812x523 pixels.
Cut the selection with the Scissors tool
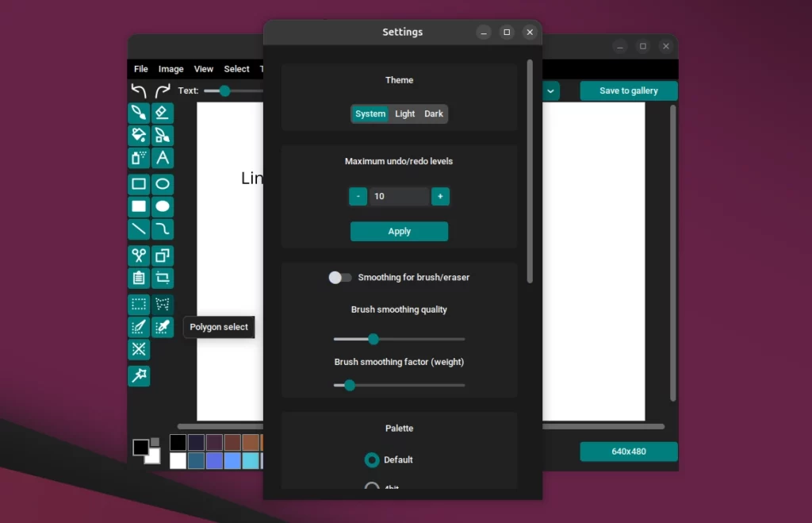pyautogui.click(x=139, y=255)
